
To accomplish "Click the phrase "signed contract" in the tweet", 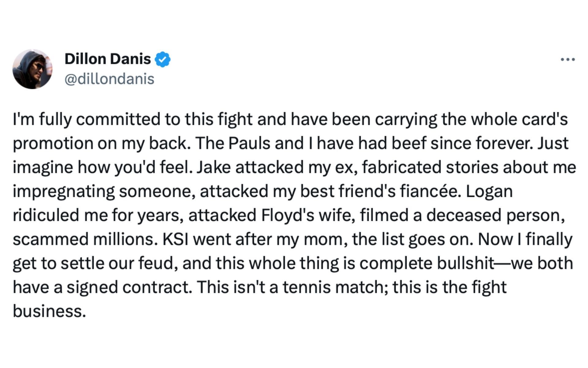I will pos(130,287).
